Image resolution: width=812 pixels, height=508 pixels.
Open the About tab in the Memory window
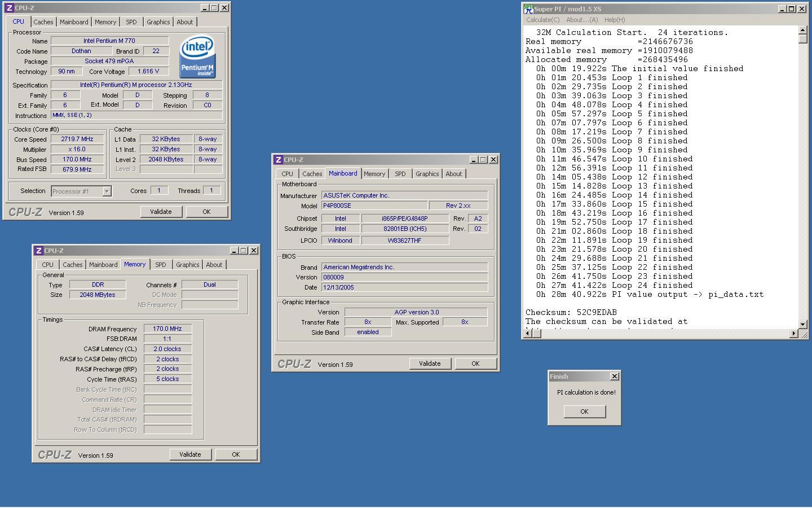coord(214,265)
